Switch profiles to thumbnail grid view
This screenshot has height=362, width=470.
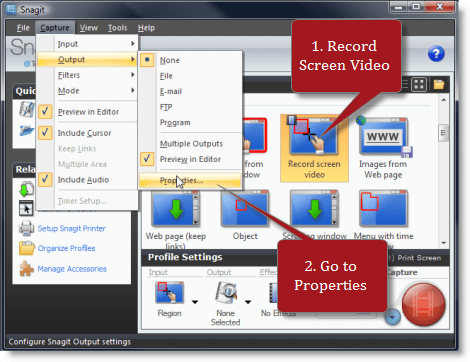pos(419,85)
